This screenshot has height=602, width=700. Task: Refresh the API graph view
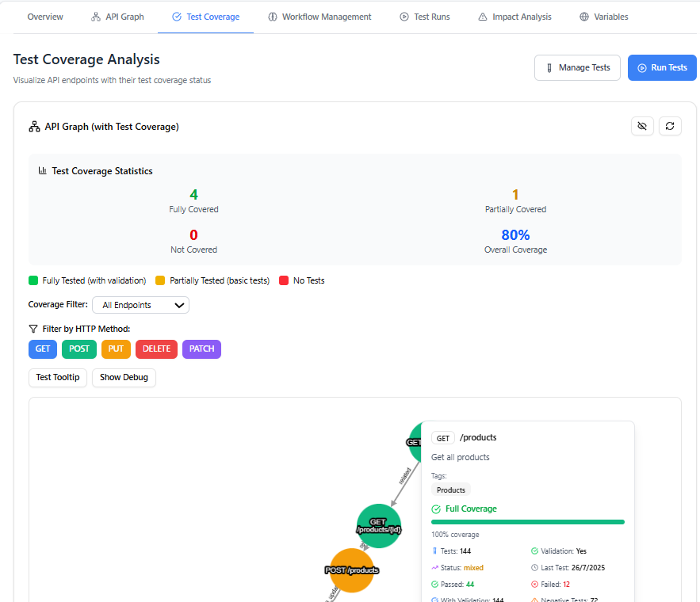click(x=670, y=126)
